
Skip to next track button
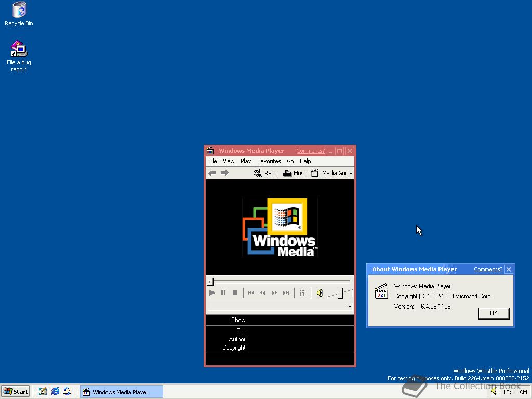286,293
